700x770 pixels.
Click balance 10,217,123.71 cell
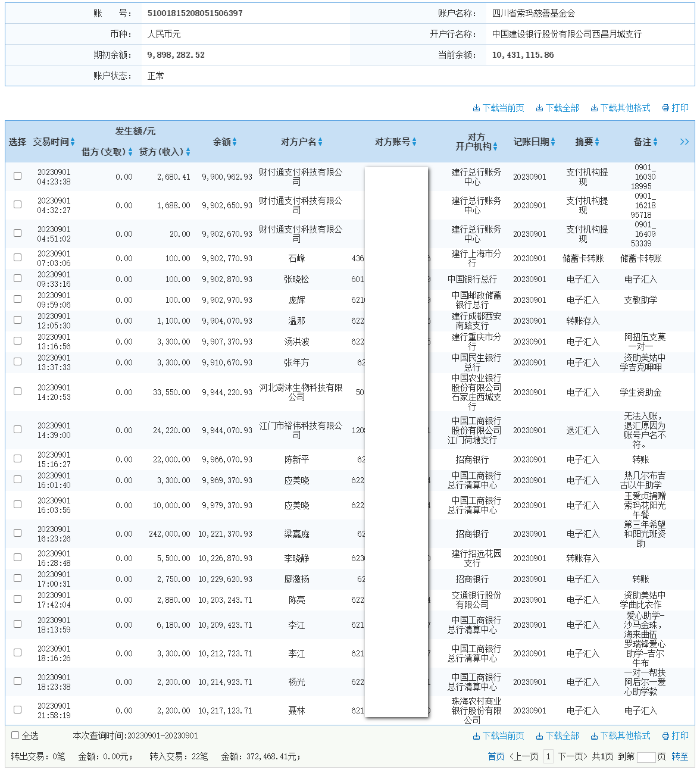[225, 710]
